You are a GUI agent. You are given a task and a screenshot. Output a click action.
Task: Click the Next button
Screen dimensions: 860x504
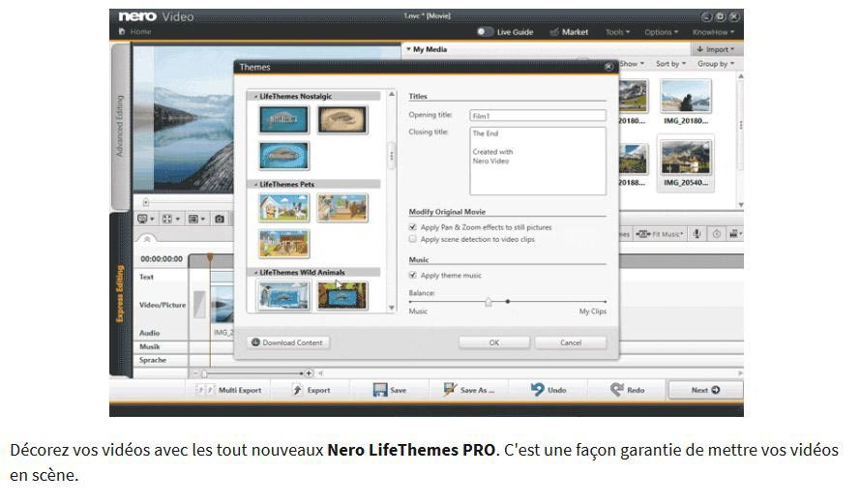pyautogui.click(x=705, y=390)
